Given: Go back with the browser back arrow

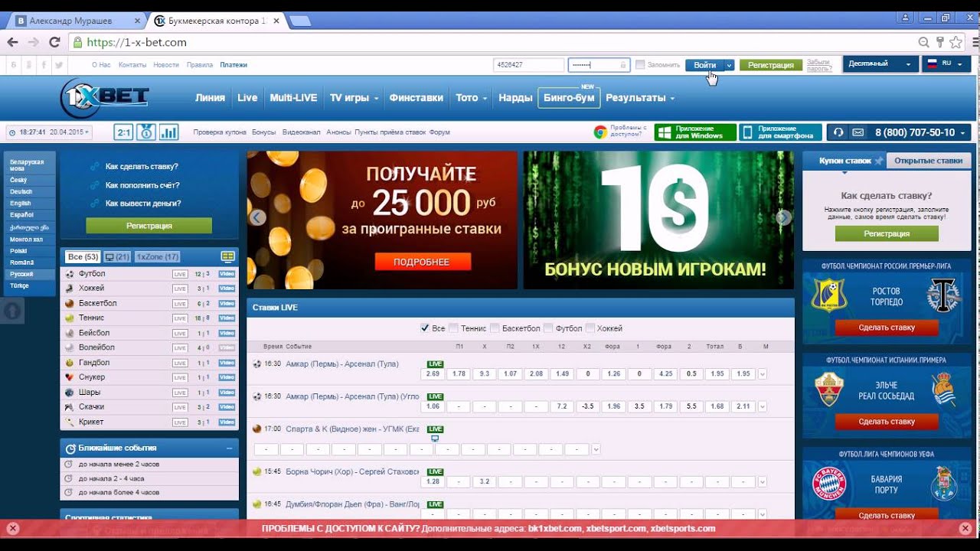Looking at the screenshot, I should coord(14,42).
